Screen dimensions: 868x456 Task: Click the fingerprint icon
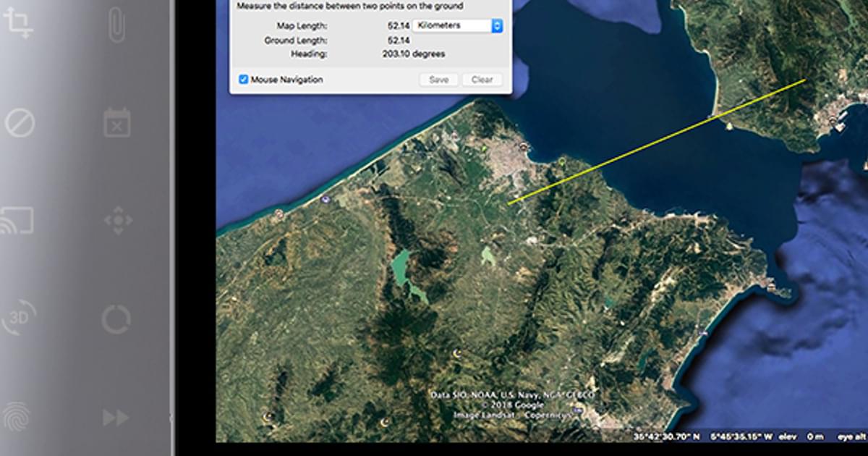(x=17, y=417)
